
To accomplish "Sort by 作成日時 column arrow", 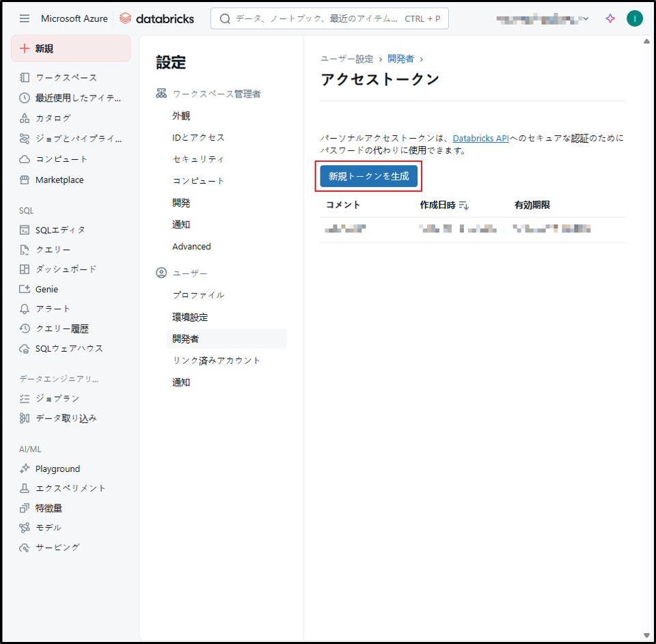I will pyautogui.click(x=463, y=205).
